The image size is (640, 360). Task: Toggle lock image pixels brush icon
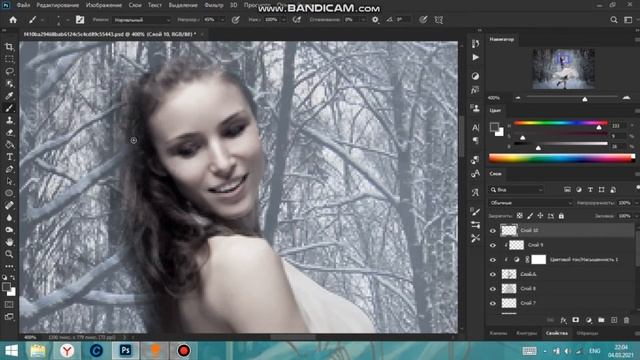[x=530, y=216]
